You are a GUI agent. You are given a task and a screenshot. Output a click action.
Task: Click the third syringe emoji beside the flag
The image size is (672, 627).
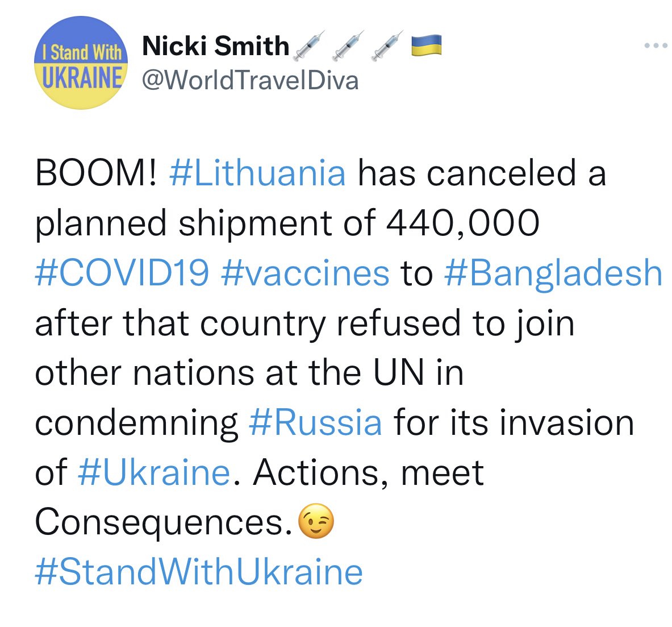click(x=387, y=45)
